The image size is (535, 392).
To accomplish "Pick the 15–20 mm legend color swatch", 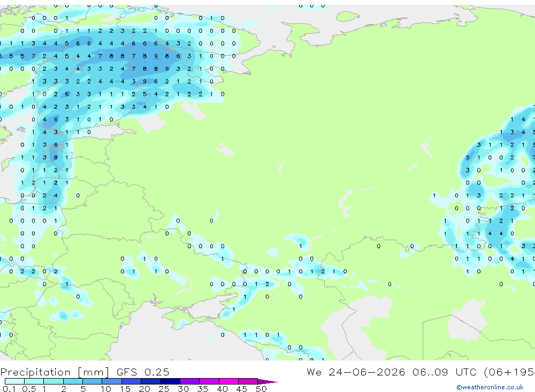I will point(132,381).
